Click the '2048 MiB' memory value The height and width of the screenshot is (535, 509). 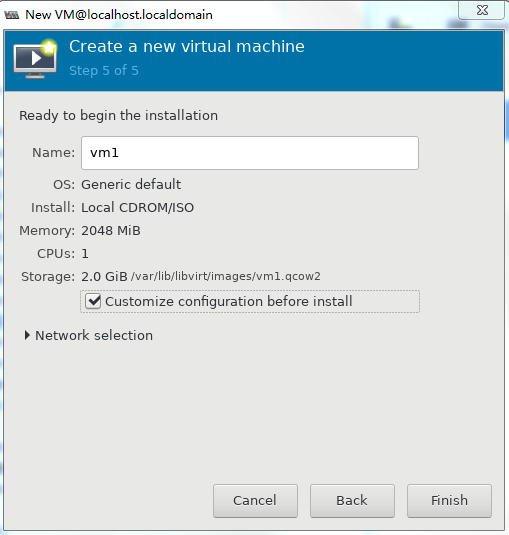[111, 231]
